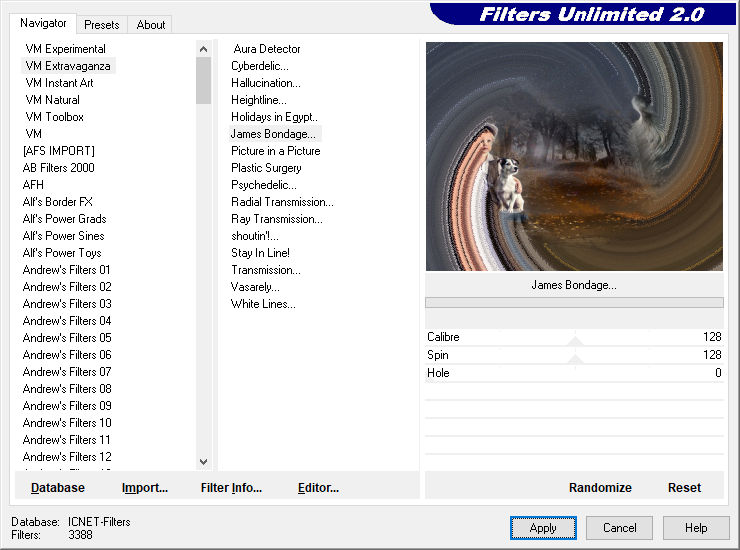The image size is (740, 550).
Task: Click Randomize to shuffle filter settings
Action: click(600, 488)
